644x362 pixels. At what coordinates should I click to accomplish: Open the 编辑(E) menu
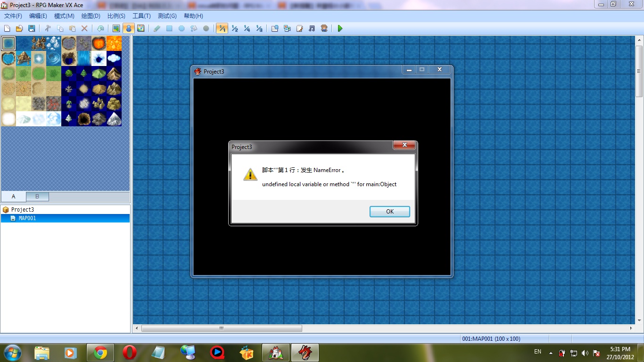(x=38, y=16)
